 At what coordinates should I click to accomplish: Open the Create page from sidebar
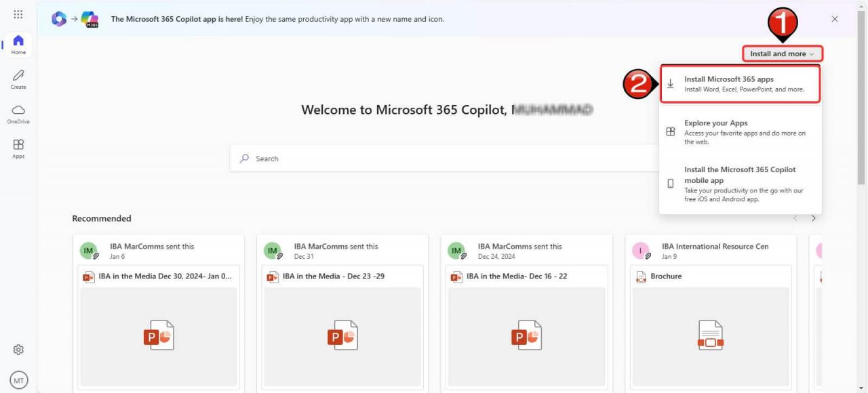point(18,79)
